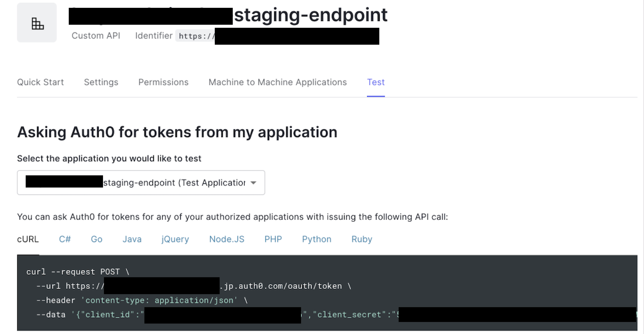
Task: Switch code sample to Go
Action: click(x=97, y=239)
